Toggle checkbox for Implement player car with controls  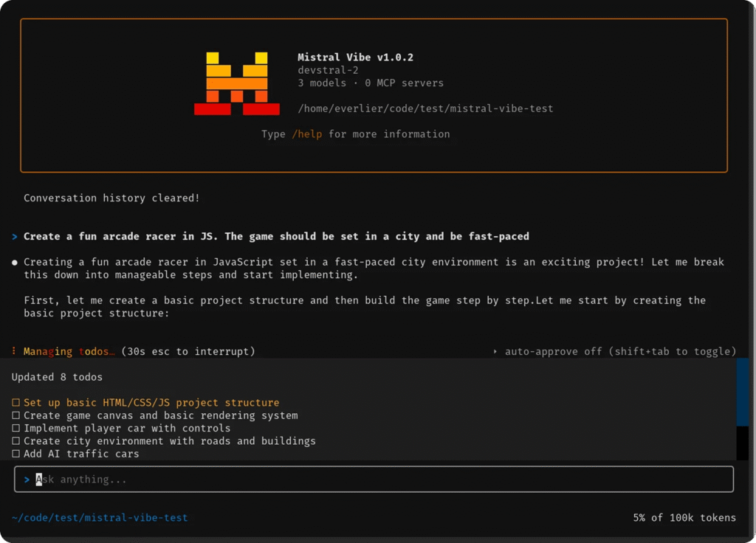pos(16,428)
